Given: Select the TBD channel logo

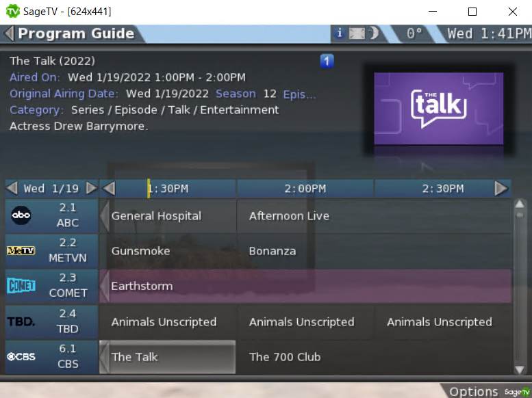Looking at the screenshot, I should (x=21, y=321).
